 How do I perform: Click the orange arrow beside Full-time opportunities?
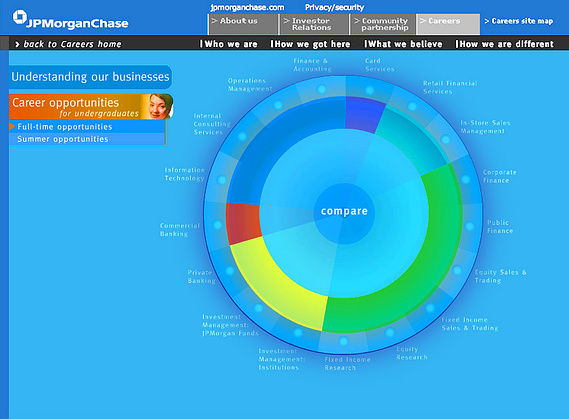pyautogui.click(x=12, y=126)
